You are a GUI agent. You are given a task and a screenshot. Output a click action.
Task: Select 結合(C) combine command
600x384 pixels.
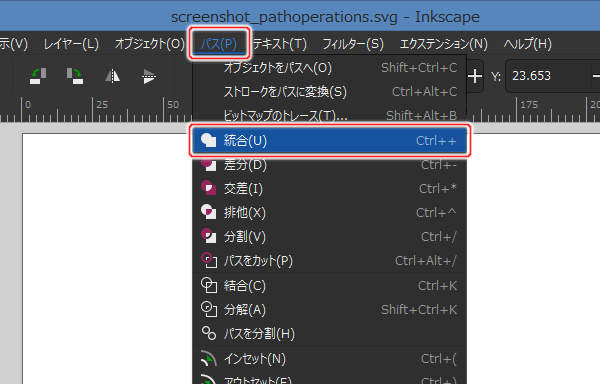[329, 286]
